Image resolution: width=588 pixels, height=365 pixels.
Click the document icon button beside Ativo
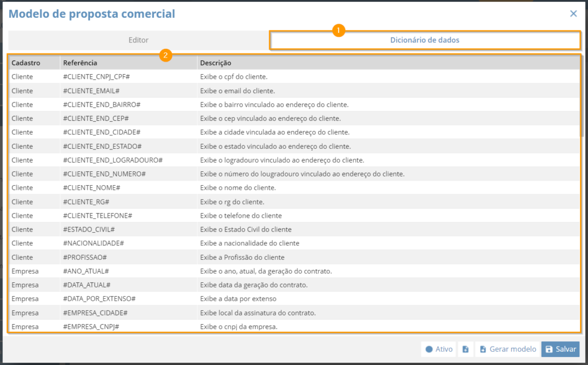tap(465, 349)
